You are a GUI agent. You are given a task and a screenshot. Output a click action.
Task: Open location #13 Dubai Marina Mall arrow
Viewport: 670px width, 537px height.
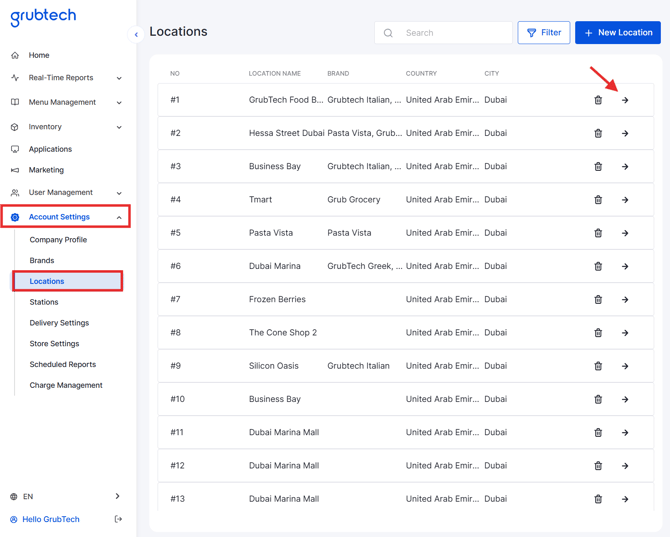point(625,499)
